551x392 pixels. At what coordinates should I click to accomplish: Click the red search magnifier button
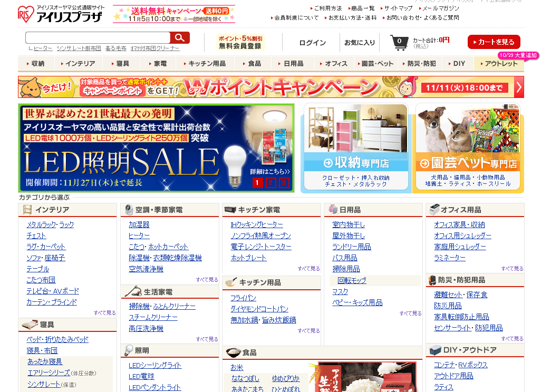click(180, 37)
